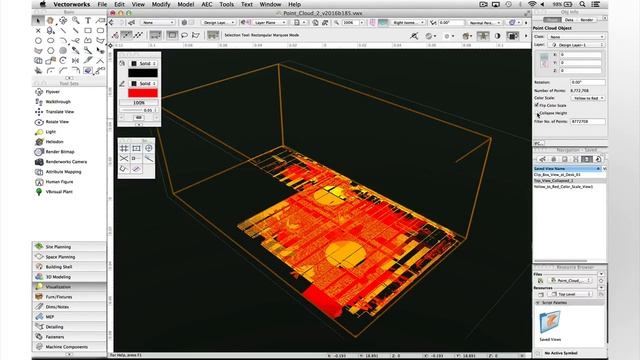Select the VBvisual Plant tool
Screen dimensions: 640x360
coord(59,191)
